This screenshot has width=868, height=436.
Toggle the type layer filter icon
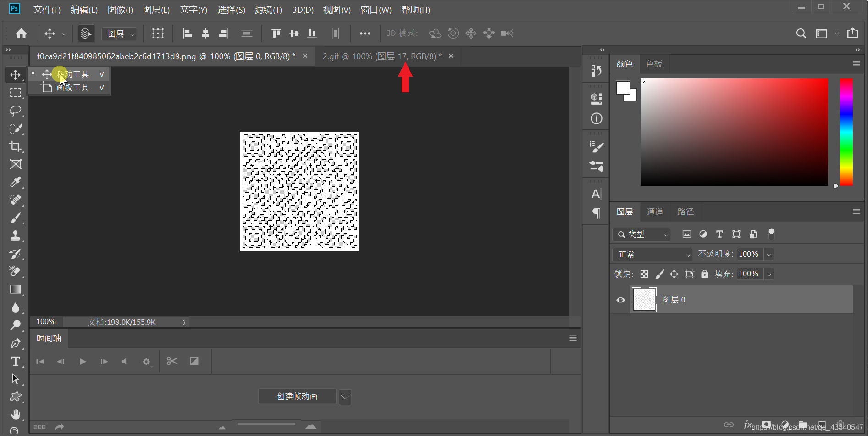[719, 234]
